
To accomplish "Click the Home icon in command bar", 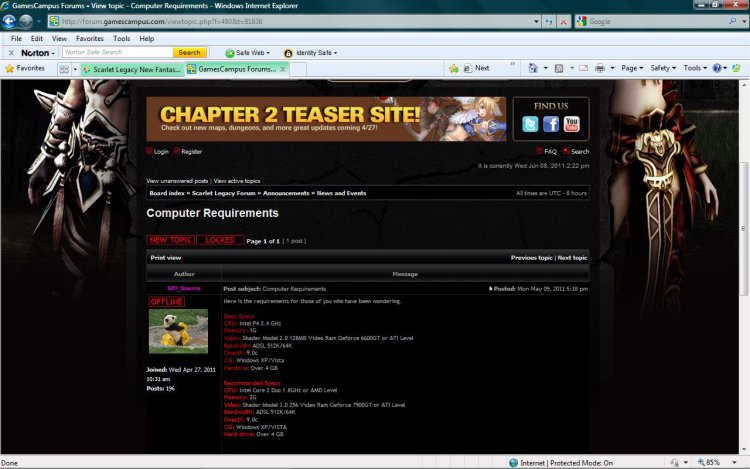I will [x=533, y=68].
